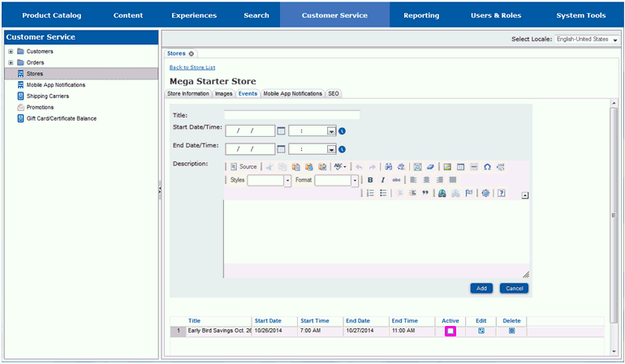Open the End Date calendar picker
625x364 pixels.
pos(281,149)
